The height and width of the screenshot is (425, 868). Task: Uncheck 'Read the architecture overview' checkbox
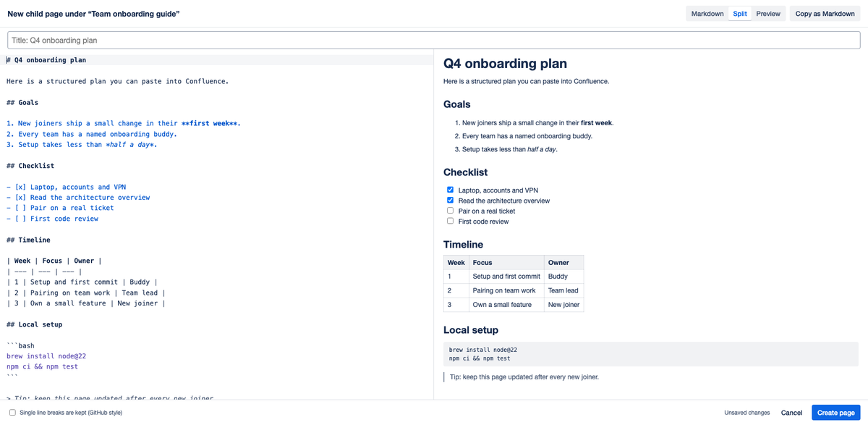pyautogui.click(x=450, y=200)
